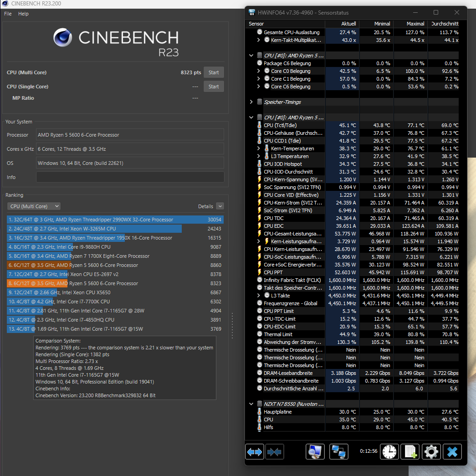Select the CPU PPT lightning icon
476x476 pixels.
[x=259, y=272]
